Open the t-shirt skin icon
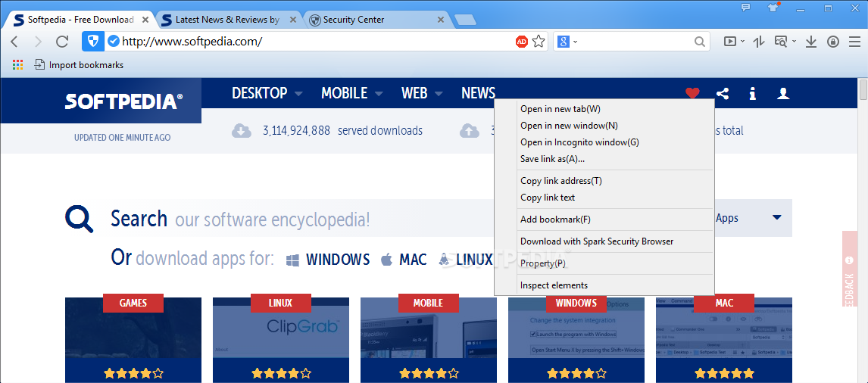Viewport: 868px width, 383px height. point(773,8)
